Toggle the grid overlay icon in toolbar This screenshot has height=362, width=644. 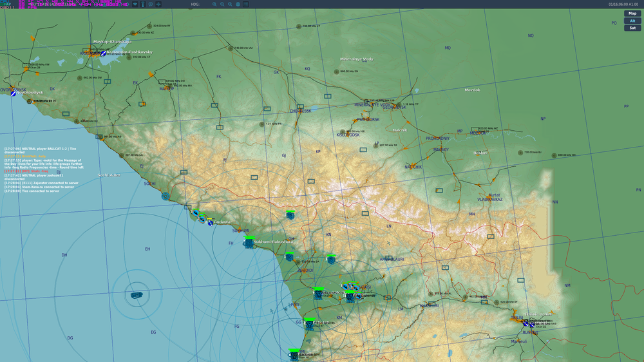pos(245,4)
